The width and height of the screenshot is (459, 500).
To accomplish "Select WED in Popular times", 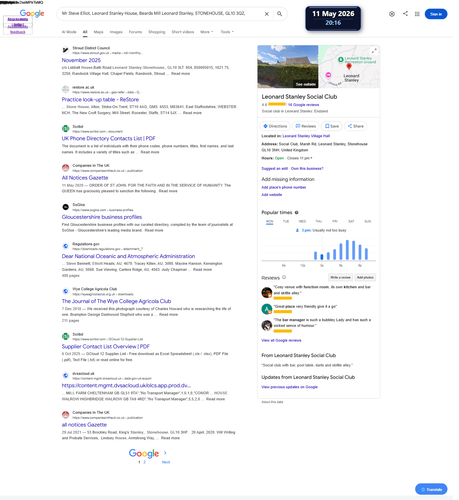I will pos(302,222).
